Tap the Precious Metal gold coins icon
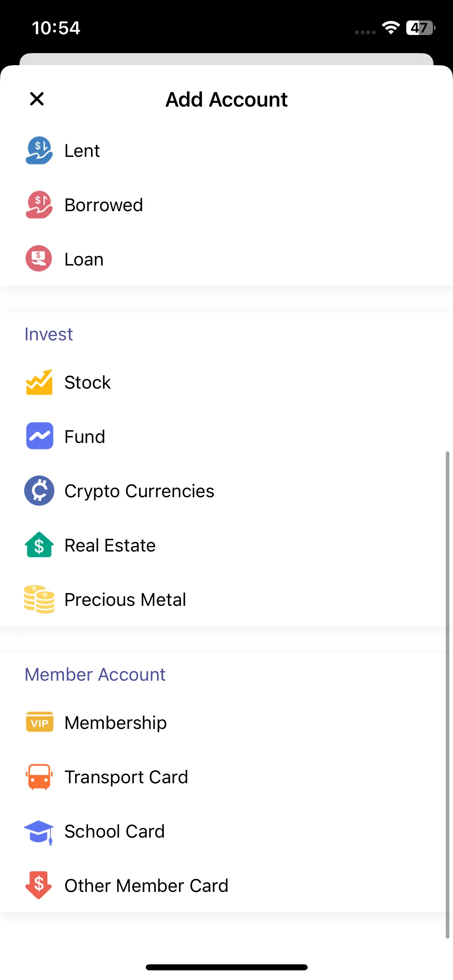 tap(39, 599)
